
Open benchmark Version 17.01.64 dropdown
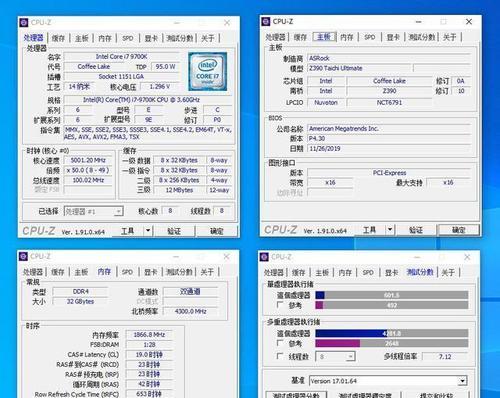pos(462,381)
